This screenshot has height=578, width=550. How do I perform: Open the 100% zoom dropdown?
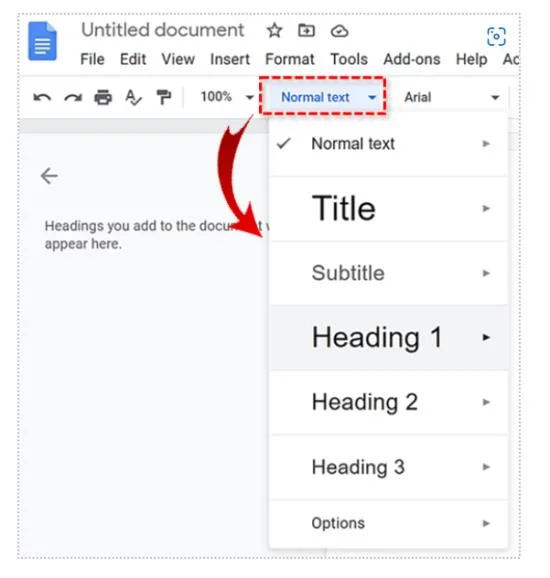[227, 97]
